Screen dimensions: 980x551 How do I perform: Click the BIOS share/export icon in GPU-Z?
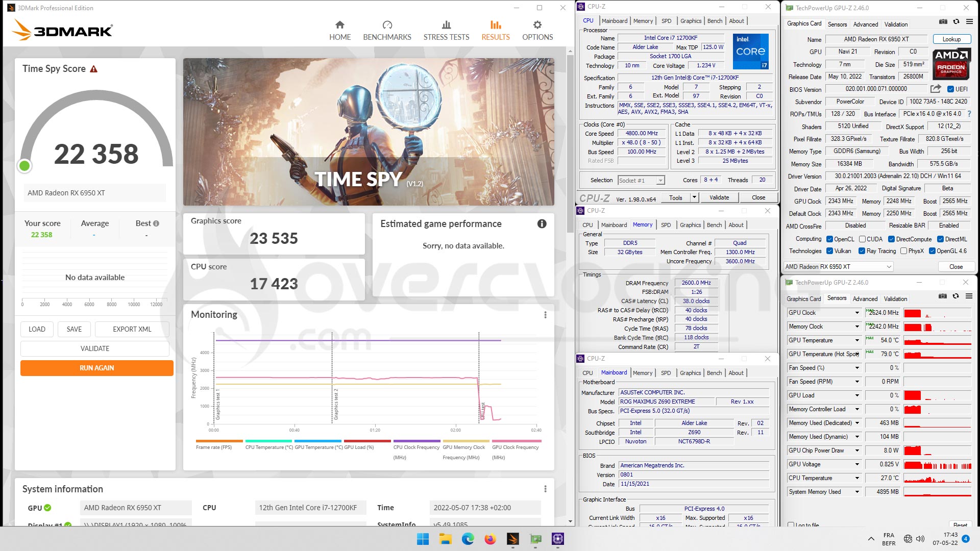[936, 89]
